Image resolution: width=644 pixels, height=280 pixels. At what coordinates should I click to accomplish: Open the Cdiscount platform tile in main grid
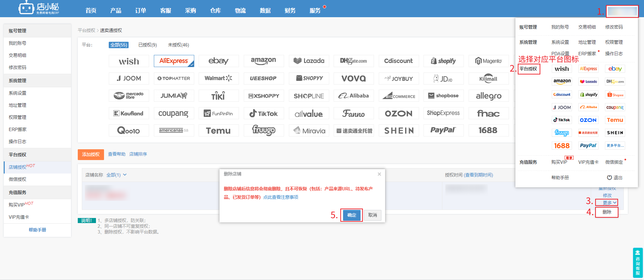click(x=399, y=61)
